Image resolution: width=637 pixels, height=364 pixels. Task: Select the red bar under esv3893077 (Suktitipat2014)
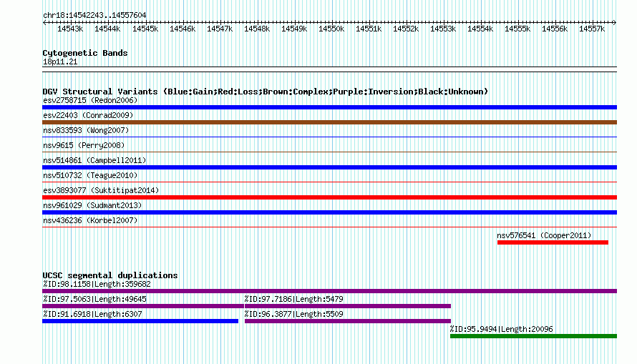pos(329,197)
